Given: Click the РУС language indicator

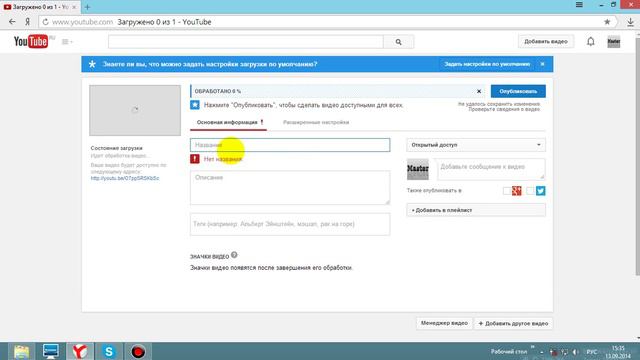Looking at the screenshot, I should 592,352.
